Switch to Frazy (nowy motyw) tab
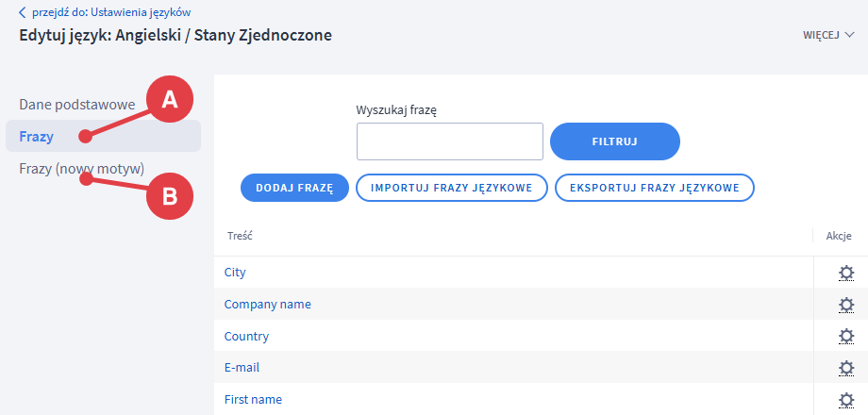Image resolution: width=868 pixels, height=415 pixels. [x=81, y=169]
